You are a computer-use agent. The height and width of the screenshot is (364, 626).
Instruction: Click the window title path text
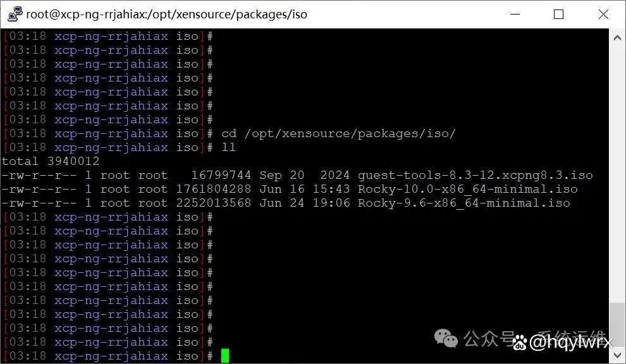click(x=167, y=15)
